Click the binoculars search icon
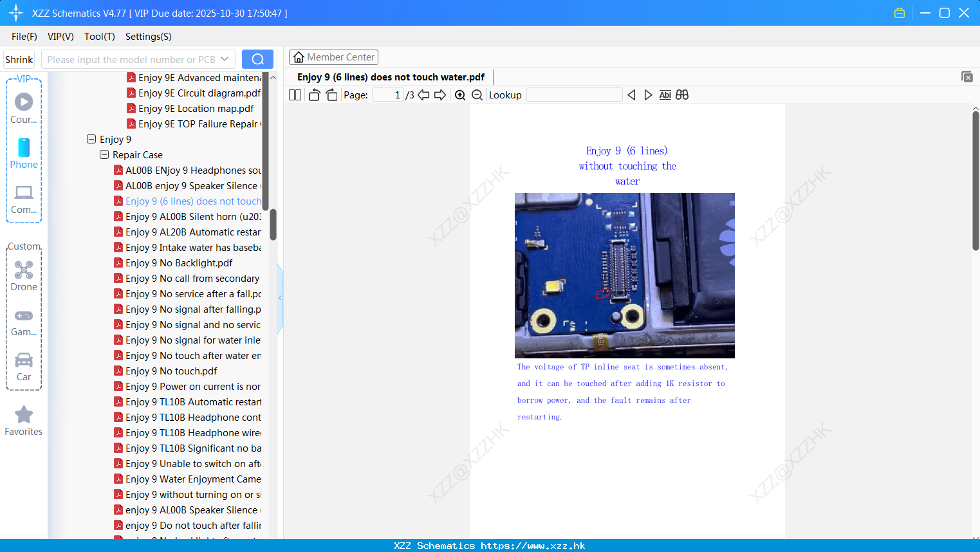This screenshot has width=980, height=552. (x=682, y=95)
